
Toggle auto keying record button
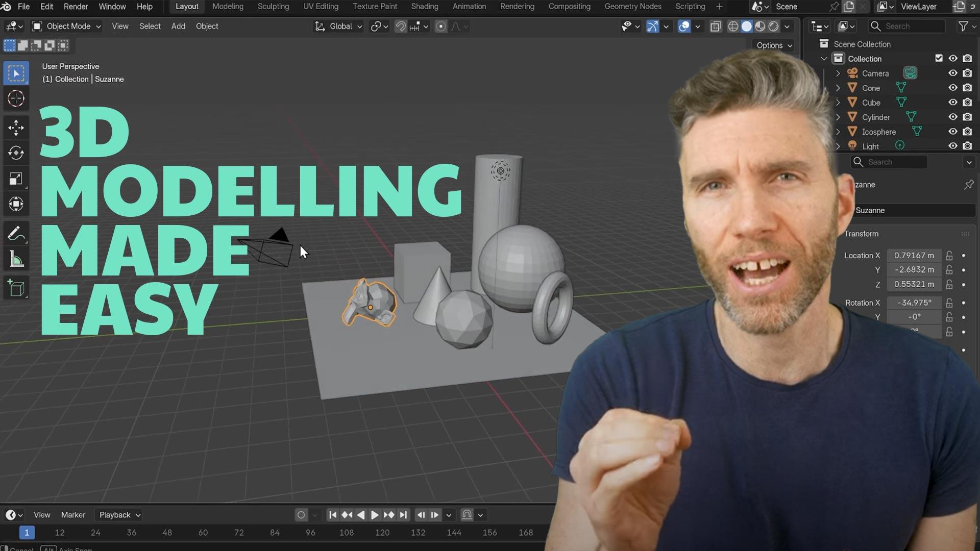[x=301, y=515]
